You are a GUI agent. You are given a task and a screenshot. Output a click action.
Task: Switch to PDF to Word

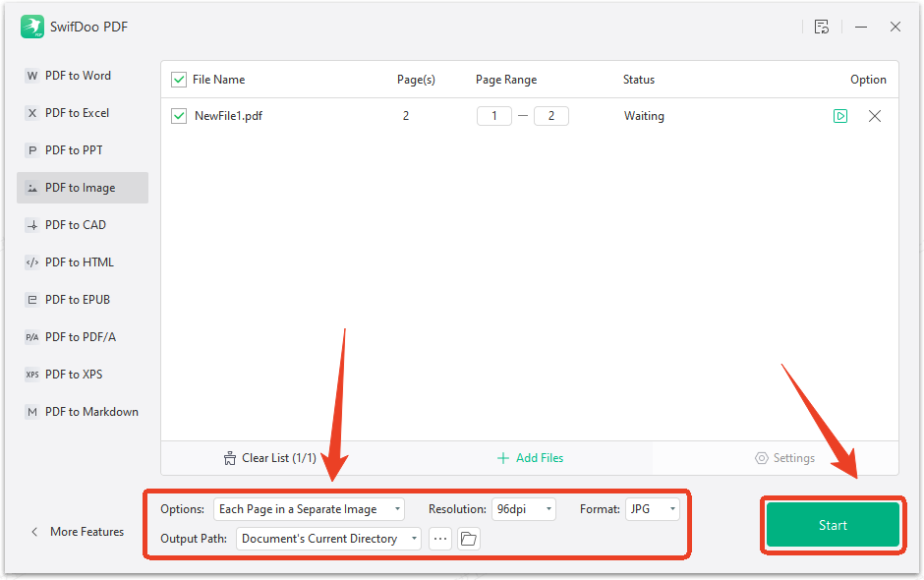pos(83,76)
